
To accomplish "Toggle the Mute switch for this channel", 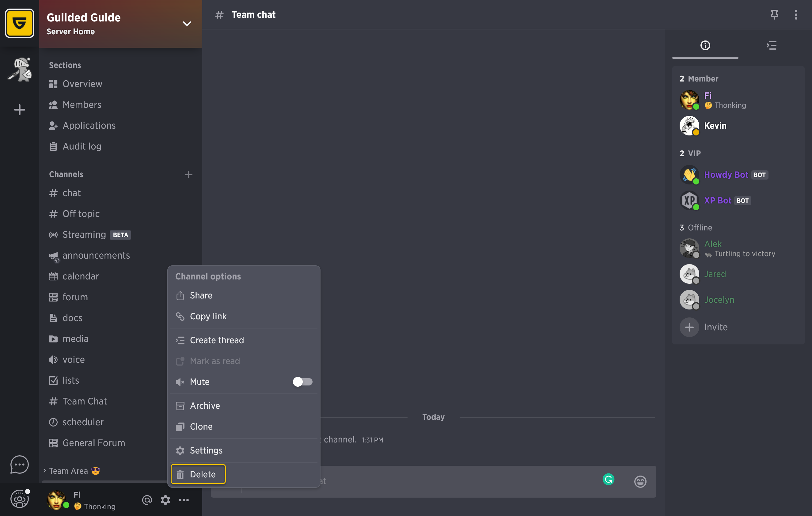I will [302, 382].
